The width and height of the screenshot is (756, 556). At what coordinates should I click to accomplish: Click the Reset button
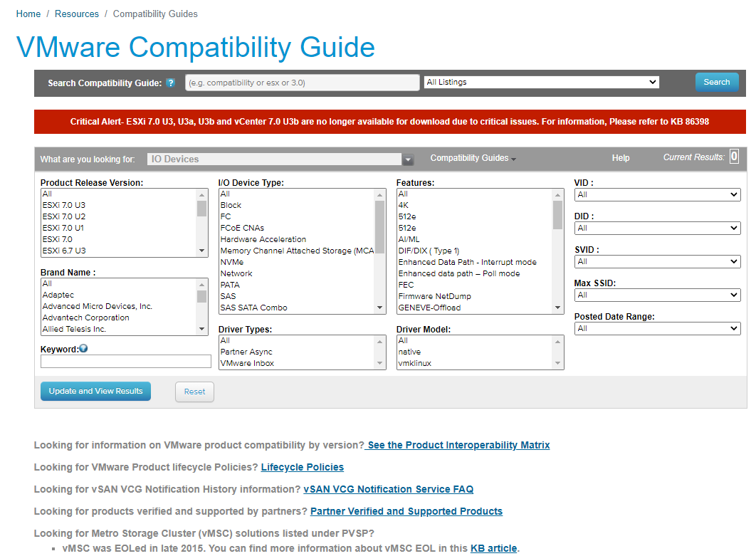click(x=195, y=392)
